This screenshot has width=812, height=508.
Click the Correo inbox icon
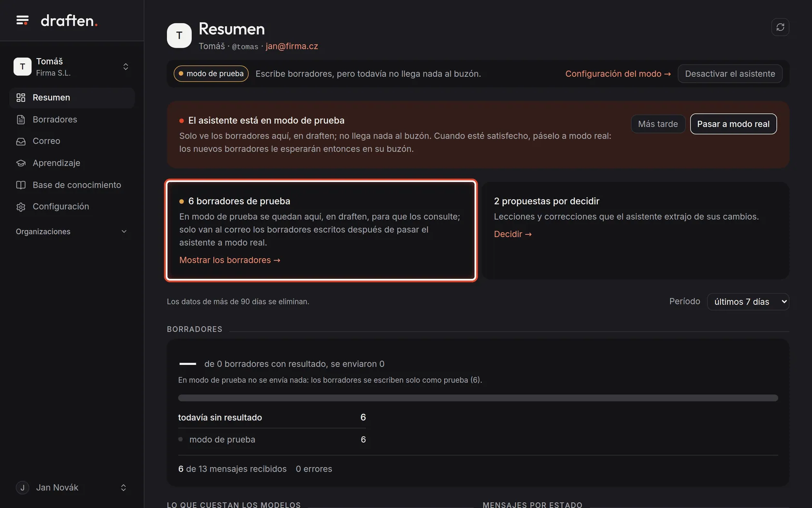(21, 141)
